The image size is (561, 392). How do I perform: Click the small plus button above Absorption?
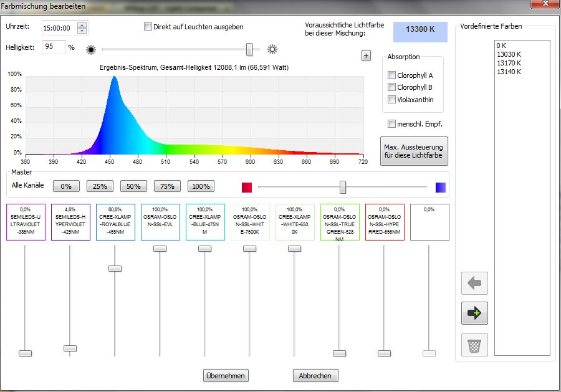[x=366, y=56]
